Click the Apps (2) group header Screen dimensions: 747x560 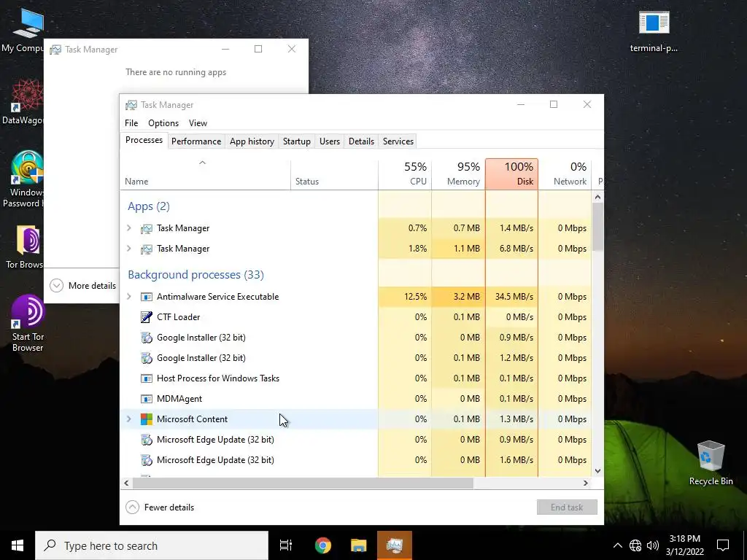click(x=149, y=206)
